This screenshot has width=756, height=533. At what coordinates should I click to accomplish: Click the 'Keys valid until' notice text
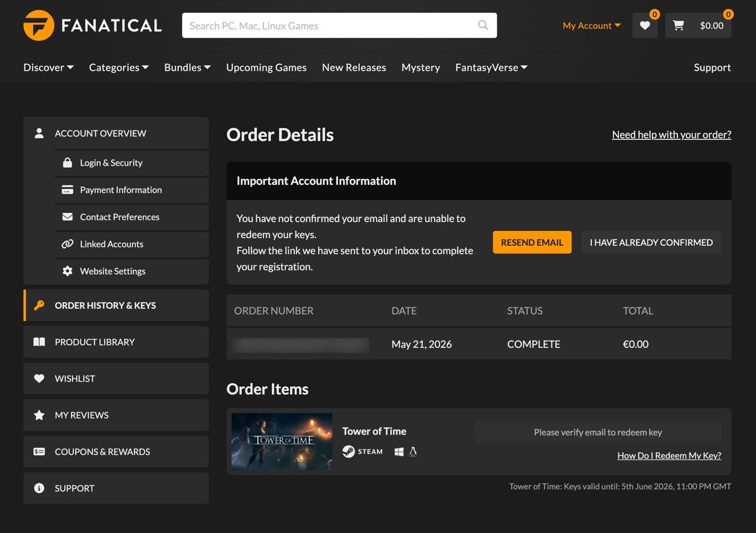(x=620, y=486)
